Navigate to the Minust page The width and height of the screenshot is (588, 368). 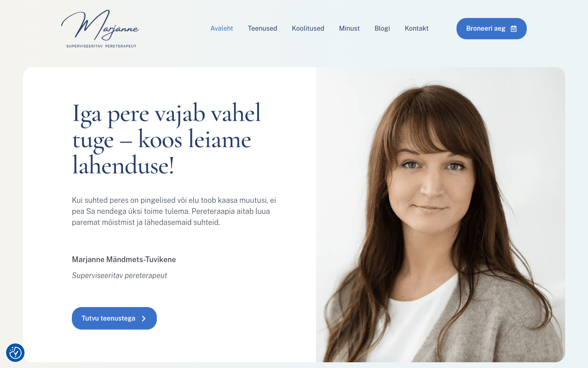click(349, 28)
